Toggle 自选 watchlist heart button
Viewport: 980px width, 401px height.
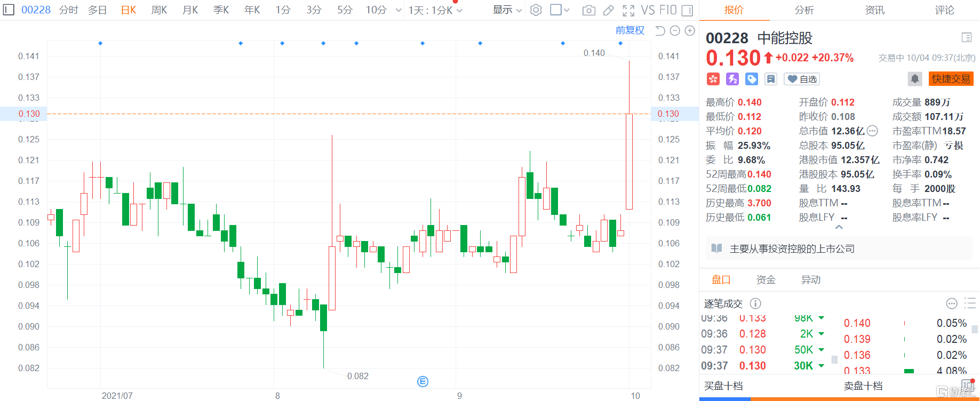802,79
